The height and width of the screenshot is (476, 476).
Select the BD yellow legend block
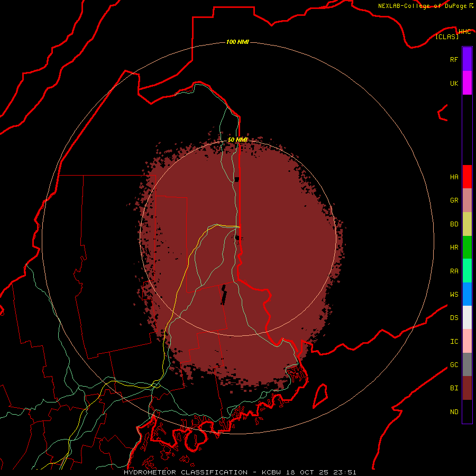pyautogui.click(x=467, y=224)
